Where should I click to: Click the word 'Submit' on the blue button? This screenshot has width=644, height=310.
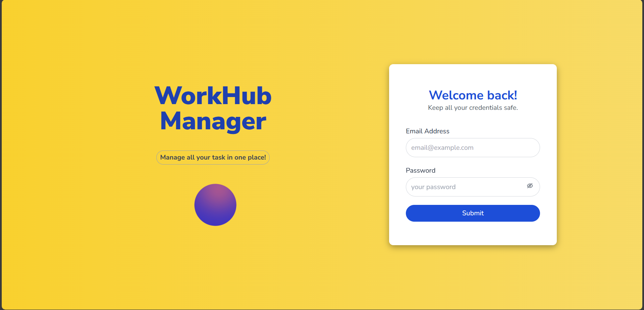(x=473, y=213)
